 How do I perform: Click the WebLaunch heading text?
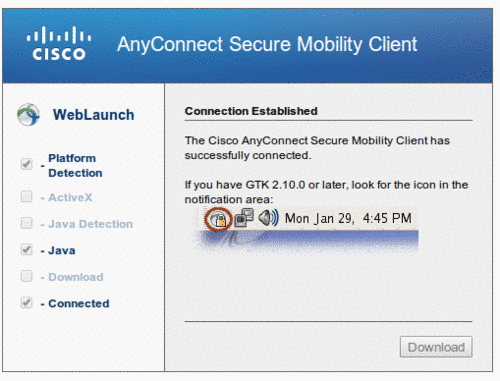tap(94, 115)
